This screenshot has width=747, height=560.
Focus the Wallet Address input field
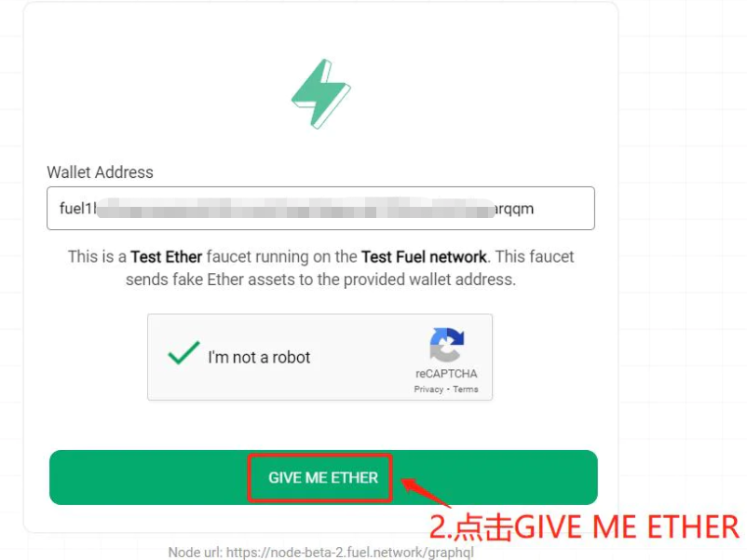click(x=320, y=209)
